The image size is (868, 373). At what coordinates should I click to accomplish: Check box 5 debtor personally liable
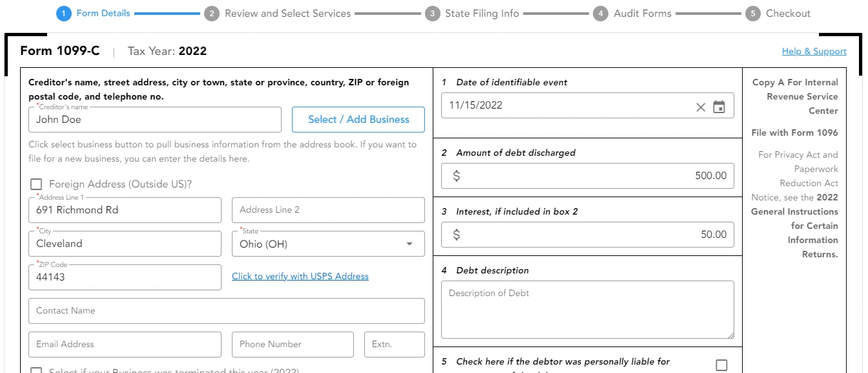[x=721, y=365]
